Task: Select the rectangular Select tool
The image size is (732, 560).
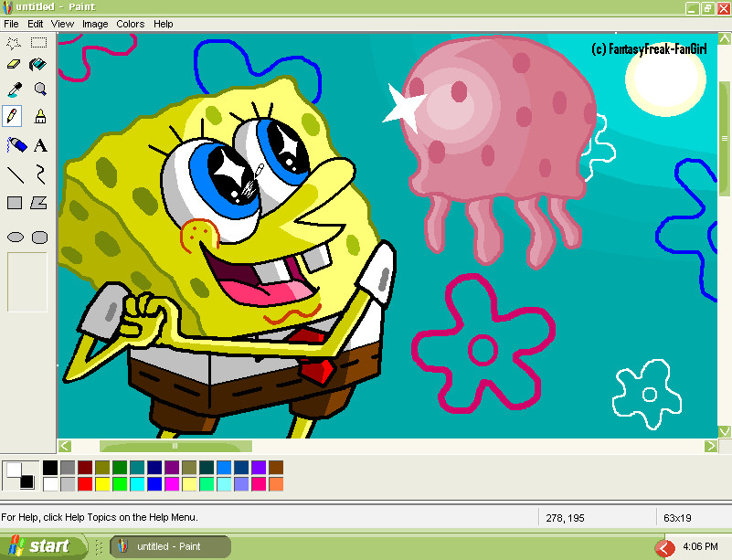Action: [39, 42]
